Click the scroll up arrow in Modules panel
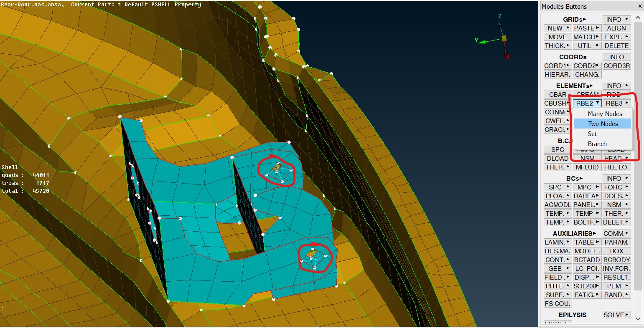The image size is (644, 328). coord(638,18)
